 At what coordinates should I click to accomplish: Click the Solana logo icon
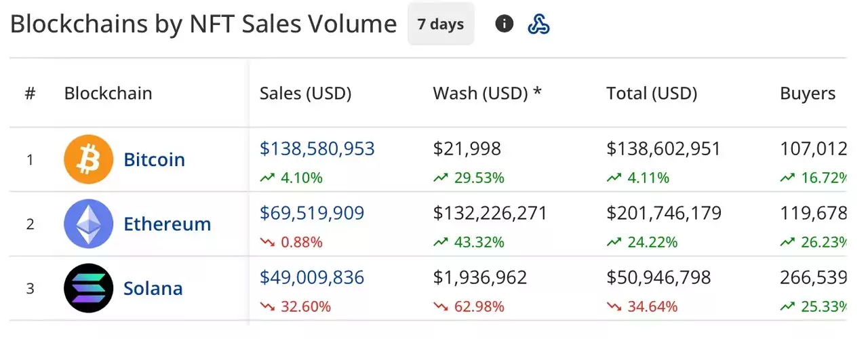(x=88, y=288)
